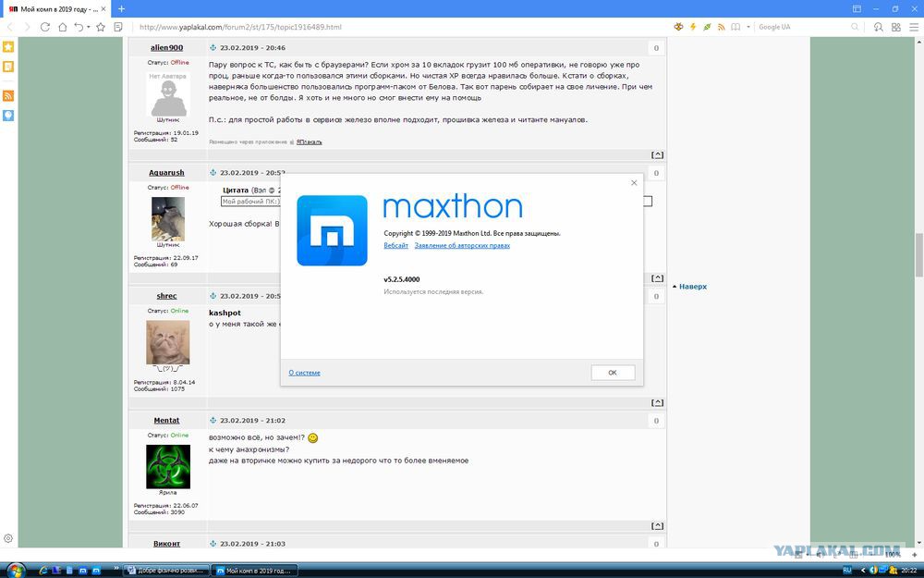Open the blue chat icon in left sidebar

(x=8, y=115)
